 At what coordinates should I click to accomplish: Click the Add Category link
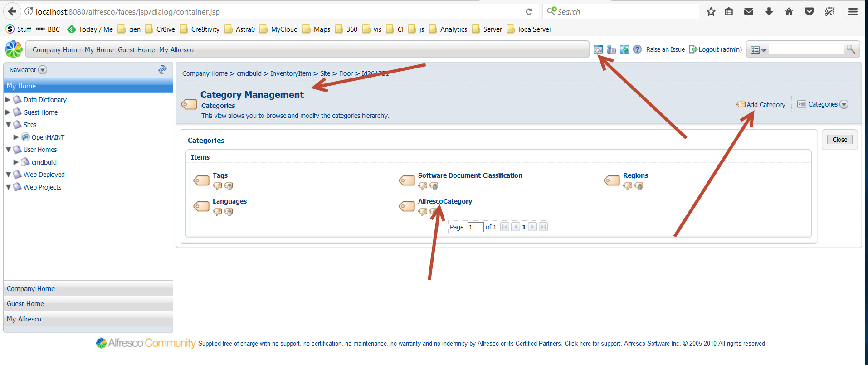click(766, 104)
